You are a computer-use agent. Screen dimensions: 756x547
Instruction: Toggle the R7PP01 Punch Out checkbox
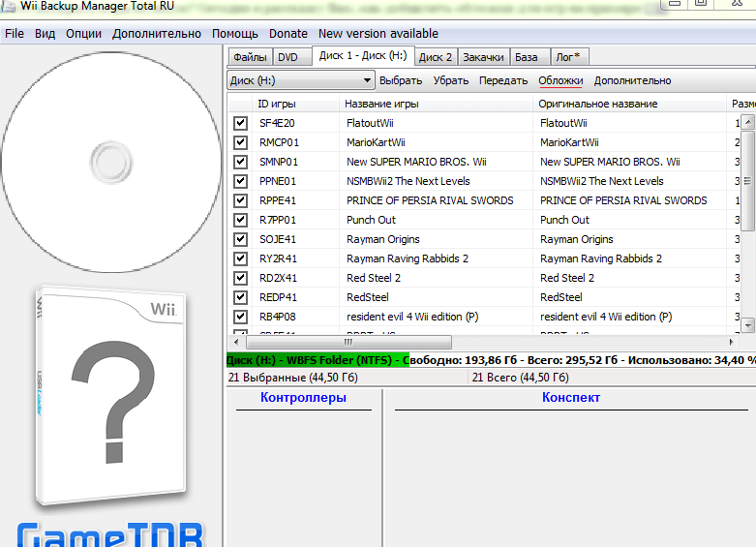240,220
